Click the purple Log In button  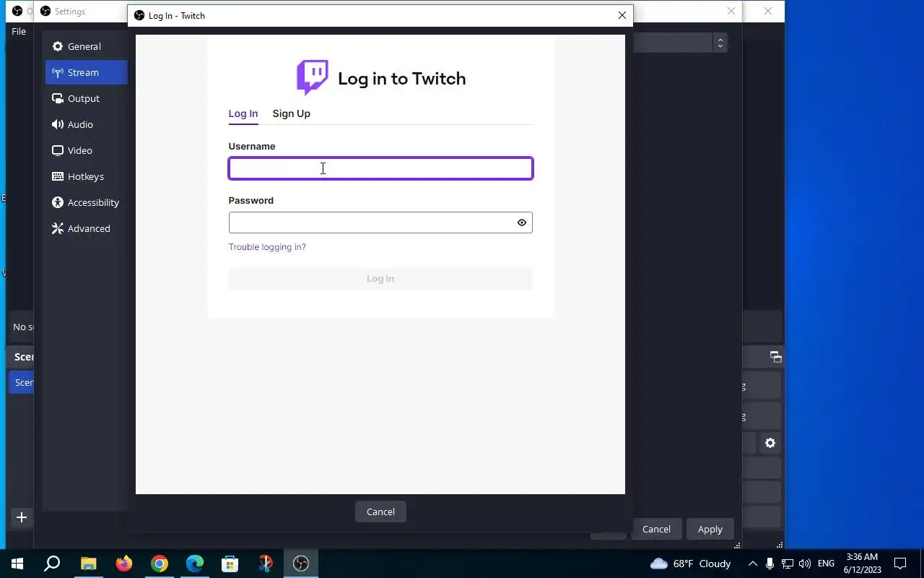[380, 279]
